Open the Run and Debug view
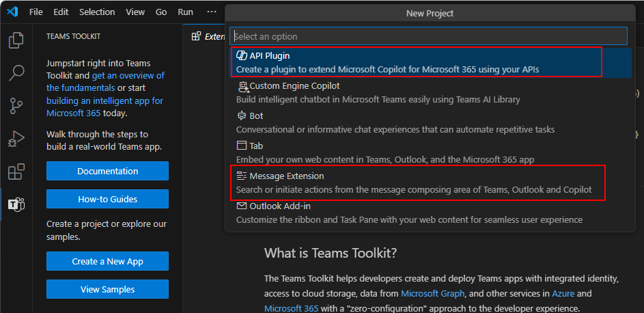Viewport: 644px width, 313px height. pyautogui.click(x=16, y=139)
